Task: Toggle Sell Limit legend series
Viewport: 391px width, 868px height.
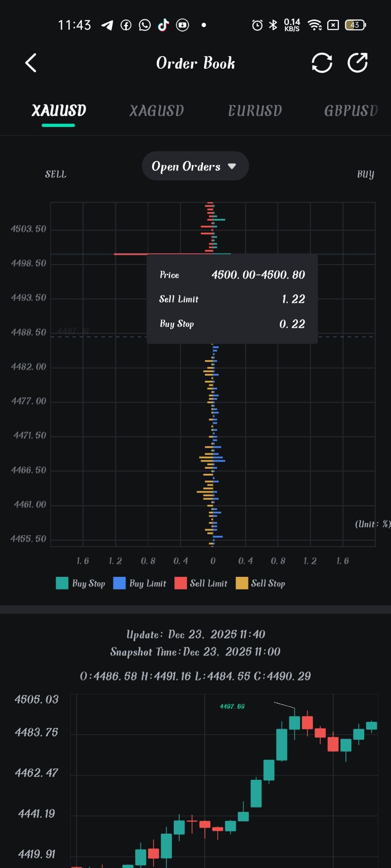Action: pos(201,583)
